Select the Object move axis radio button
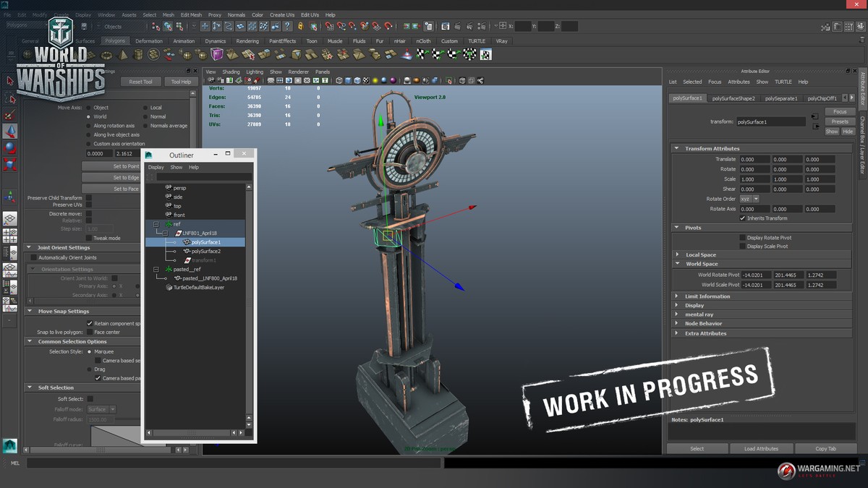The height and width of the screenshot is (488, 868). click(89, 108)
